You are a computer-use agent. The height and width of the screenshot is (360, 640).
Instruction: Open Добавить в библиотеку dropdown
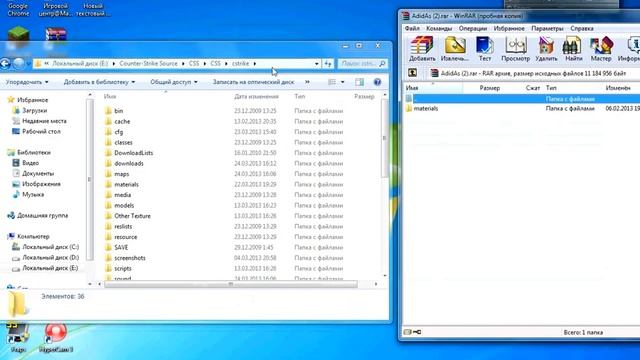tap(99, 82)
